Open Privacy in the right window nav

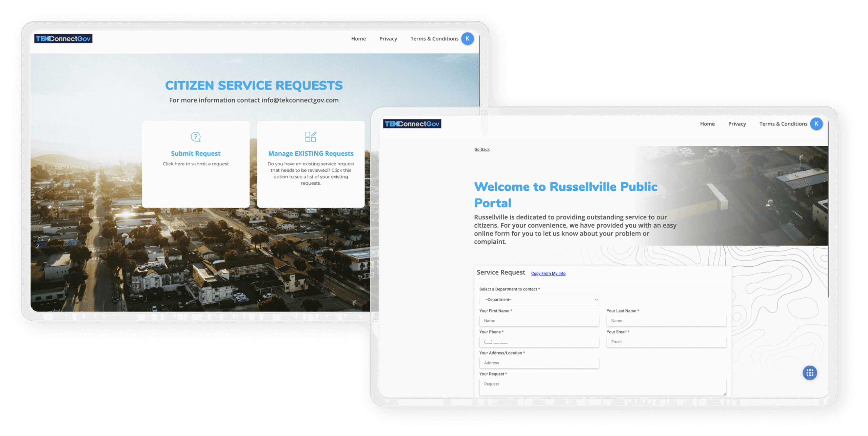tap(737, 124)
